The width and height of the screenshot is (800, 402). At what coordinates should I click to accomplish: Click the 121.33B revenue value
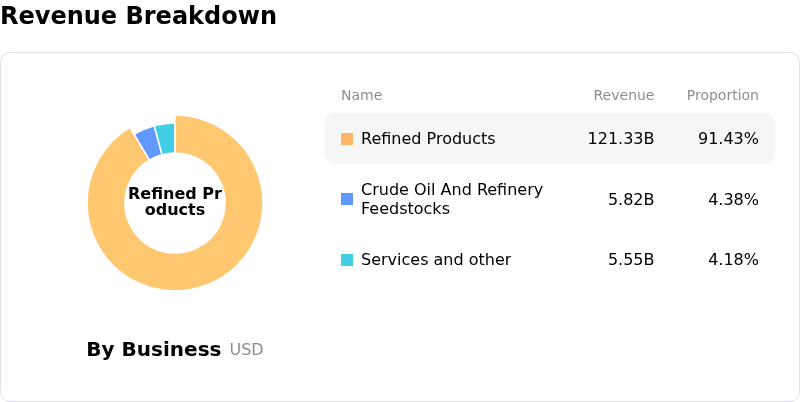(x=620, y=139)
